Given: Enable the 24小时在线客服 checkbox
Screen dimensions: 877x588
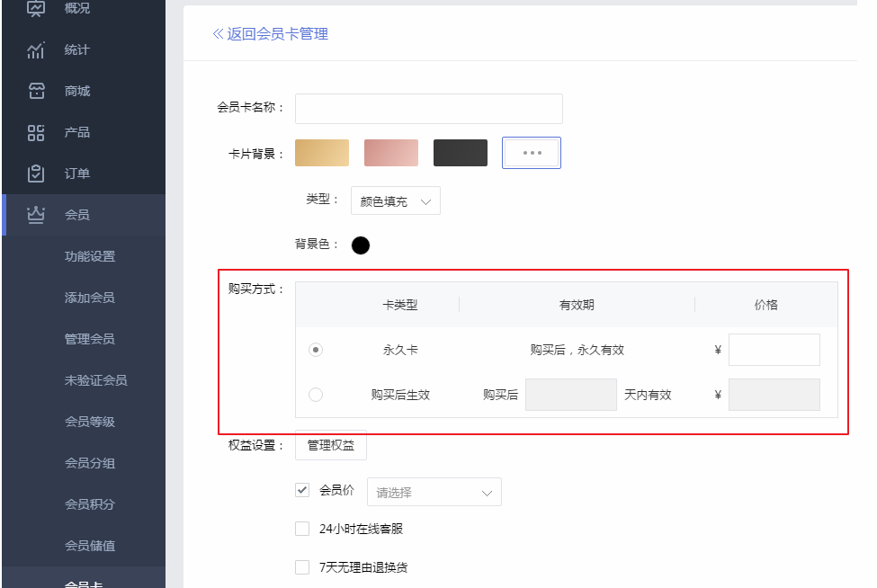Looking at the screenshot, I should 302,529.
